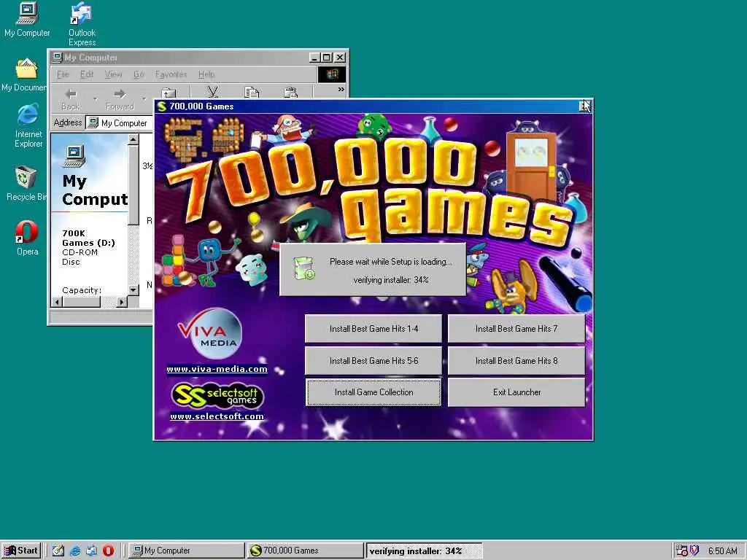Open the File menu in My Computer
Viewport: 747px width, 560px height.
pos(63,74)
